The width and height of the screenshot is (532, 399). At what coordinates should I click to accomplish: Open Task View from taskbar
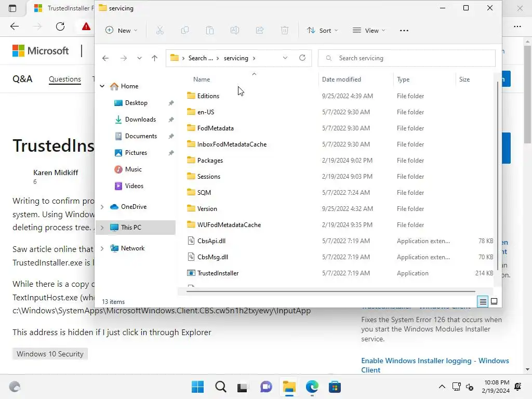click(243, 387)
